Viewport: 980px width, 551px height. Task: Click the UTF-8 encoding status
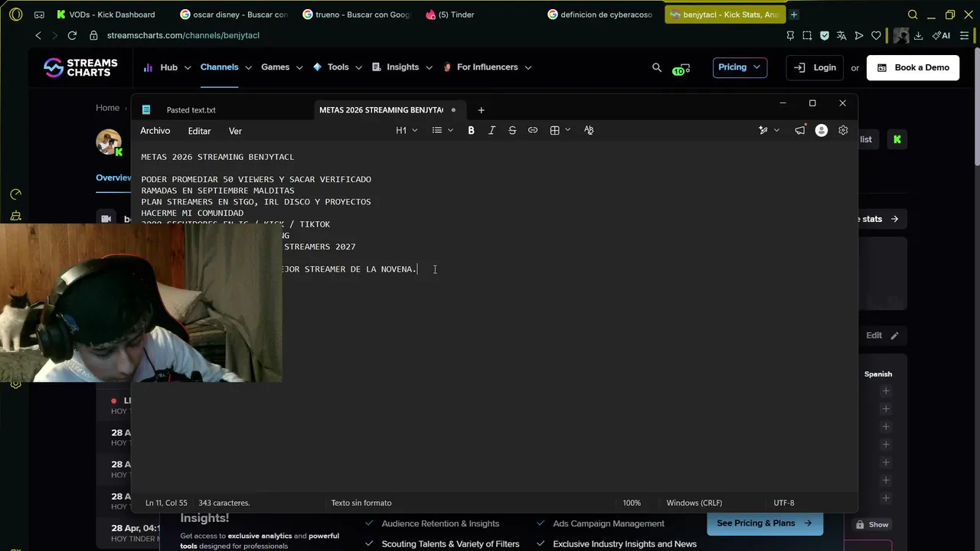click(784, 503)
